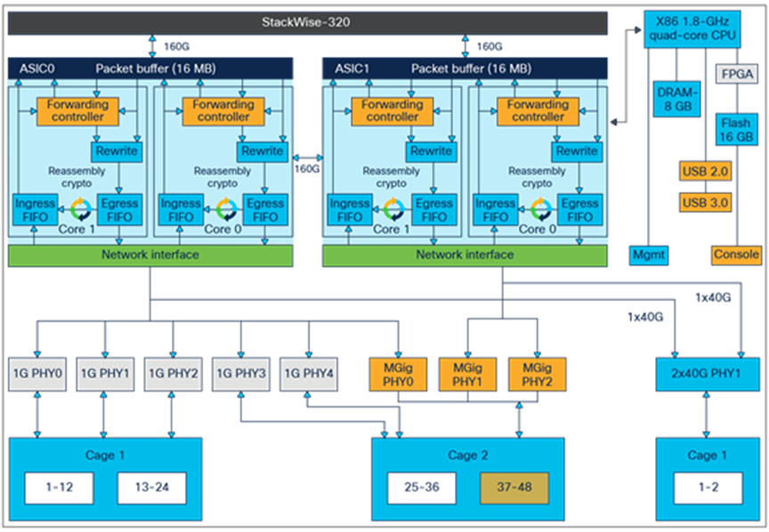Click the Cage 2 title text
Screen dimensions: 769x532
[468, 455]
